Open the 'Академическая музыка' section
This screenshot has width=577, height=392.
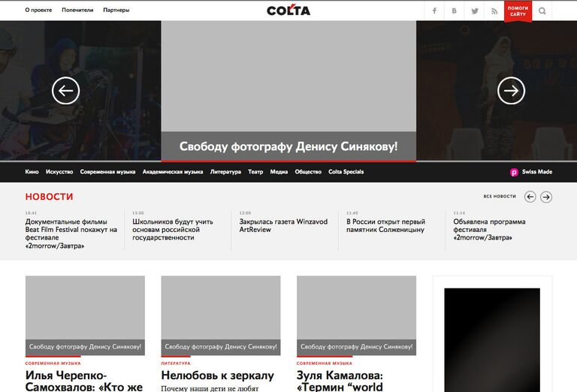(173, 172)
